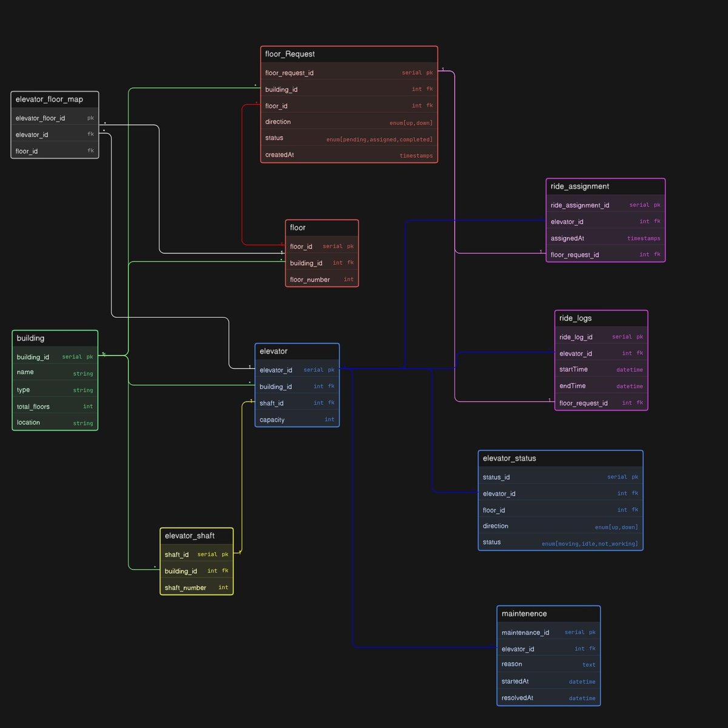Click floor_number int row

(322, 279)
